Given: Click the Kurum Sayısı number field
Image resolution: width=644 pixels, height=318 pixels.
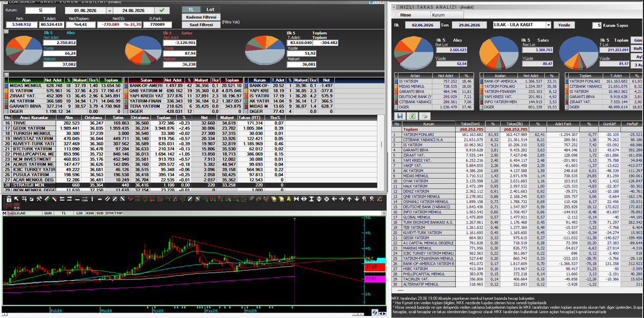Looking at the screenshot, I should (596, 25).
